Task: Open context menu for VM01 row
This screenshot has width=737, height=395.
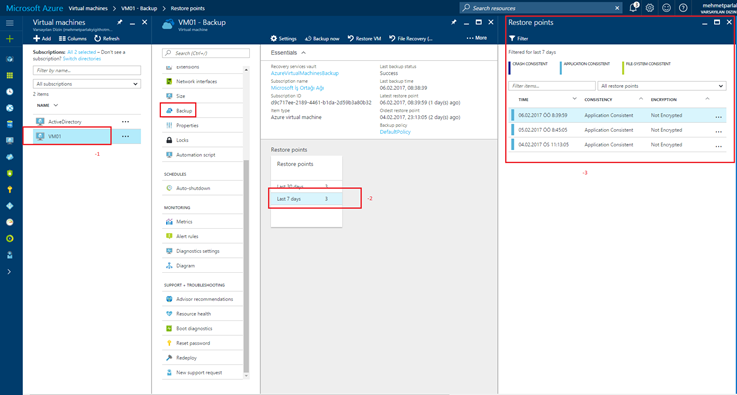Action: coord(125,136)
